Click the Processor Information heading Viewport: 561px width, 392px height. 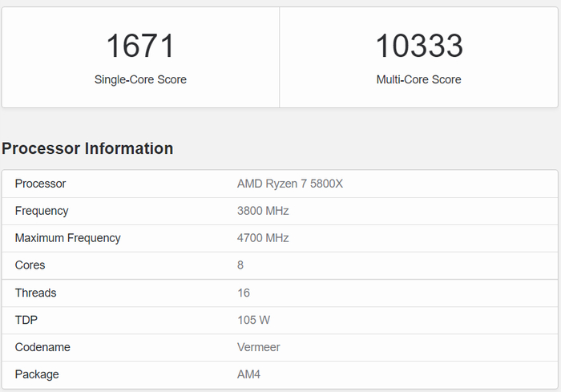(87, 148)
